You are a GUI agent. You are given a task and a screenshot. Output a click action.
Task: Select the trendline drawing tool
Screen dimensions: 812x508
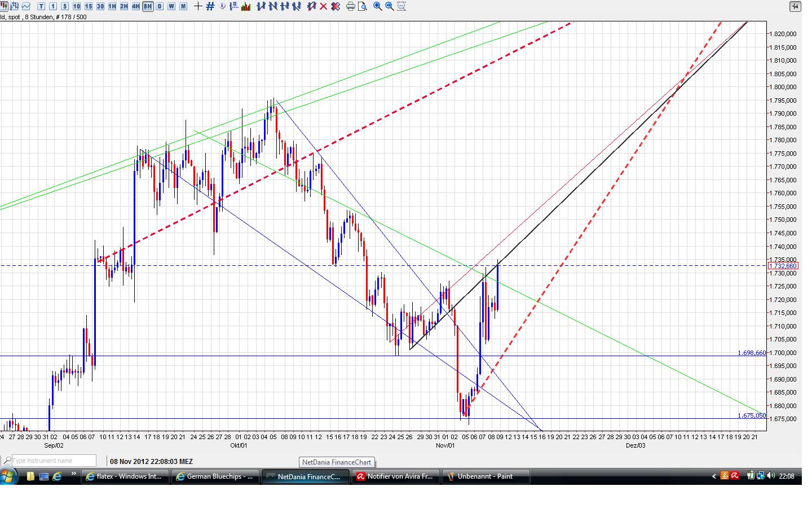(261, 6)
